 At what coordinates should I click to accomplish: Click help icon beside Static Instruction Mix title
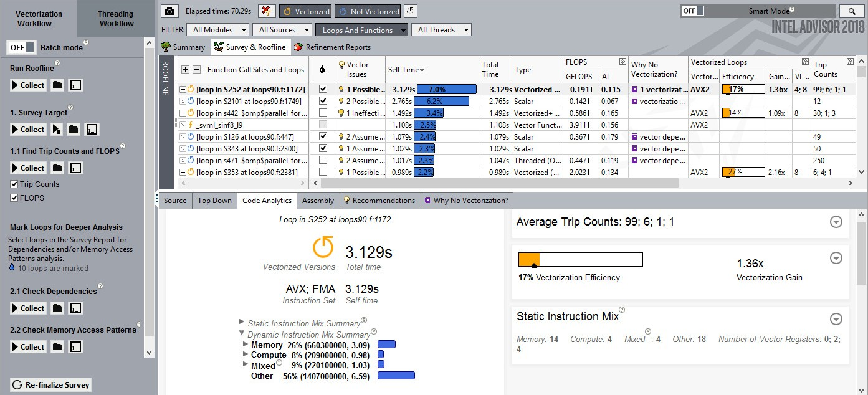coord(621,310)
